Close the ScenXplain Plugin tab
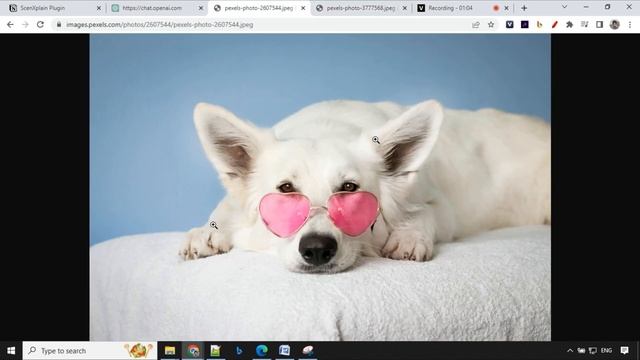 tap(99, 8)
